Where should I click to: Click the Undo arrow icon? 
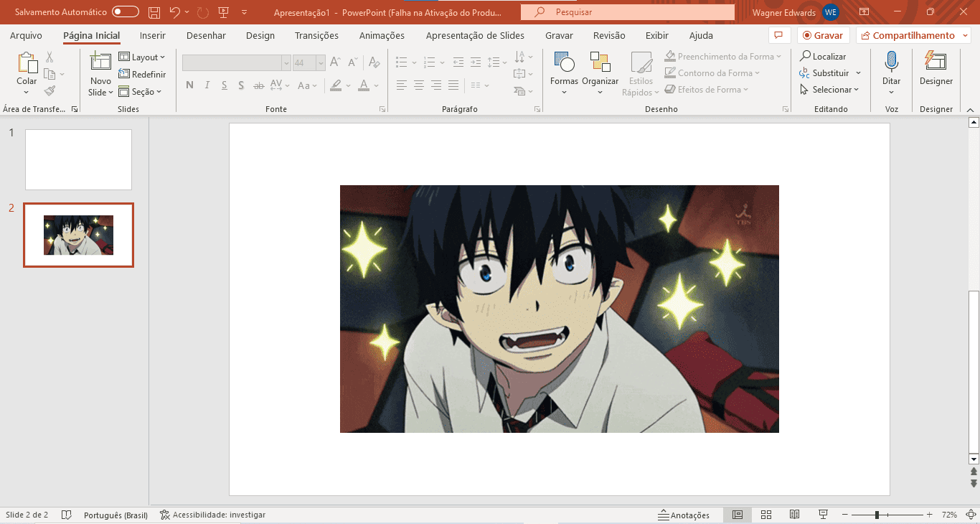(175, 12)
